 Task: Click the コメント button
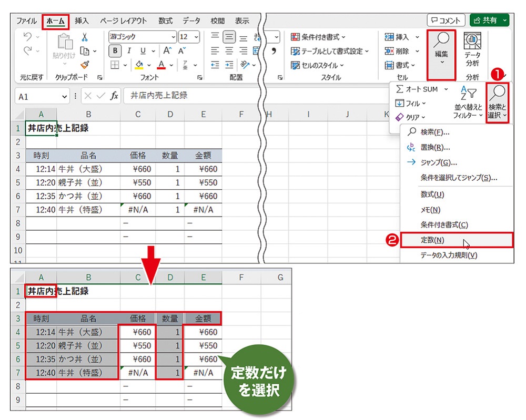tap(445, 21)
